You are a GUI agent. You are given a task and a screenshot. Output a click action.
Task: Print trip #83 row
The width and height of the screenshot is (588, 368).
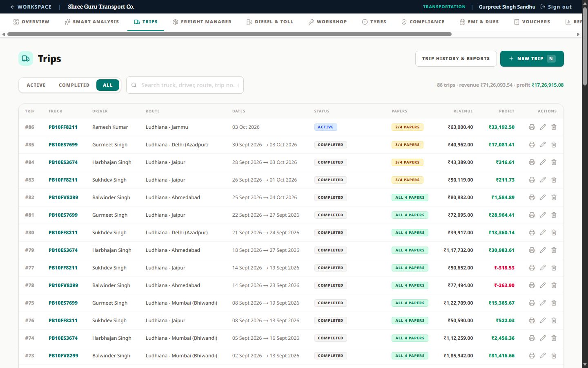tap(532, 180)
